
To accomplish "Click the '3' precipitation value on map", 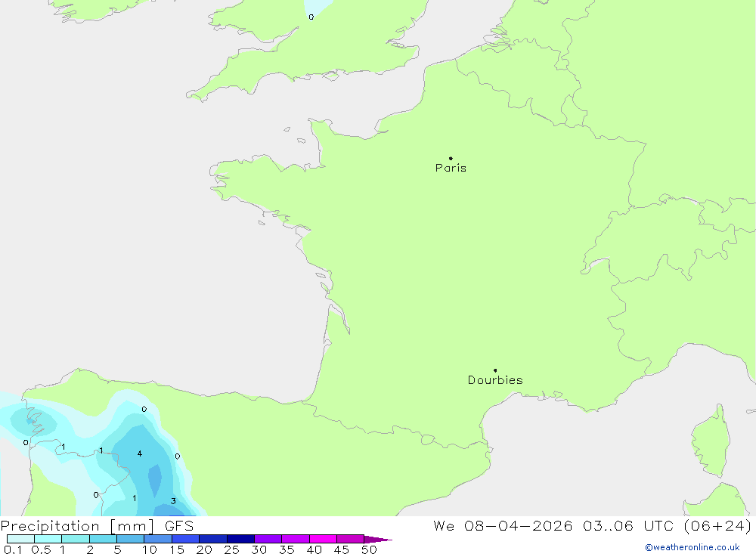I will tap(173, 501).
